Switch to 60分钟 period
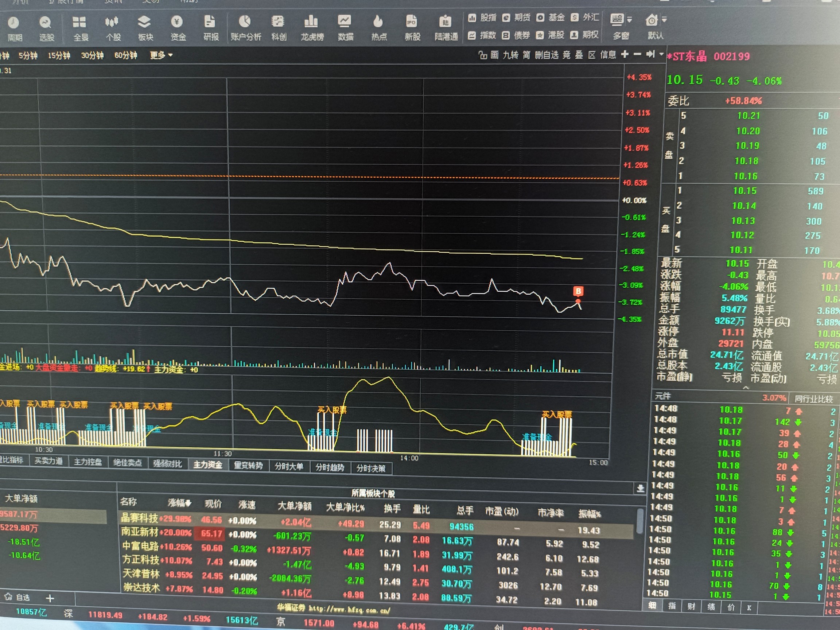 [126, 55]
